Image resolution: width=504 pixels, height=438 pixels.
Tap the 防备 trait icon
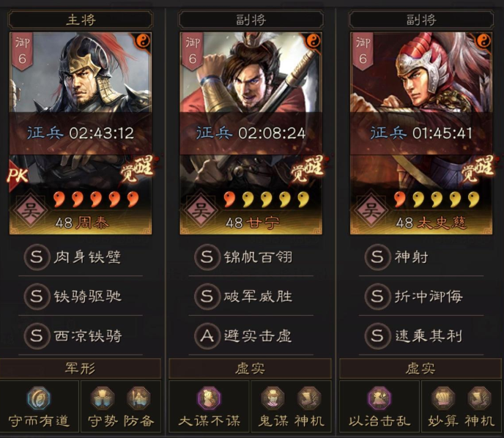(138, 398)
